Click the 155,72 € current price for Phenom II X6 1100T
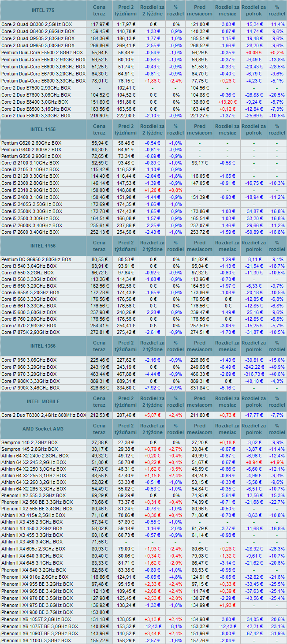This screenshot has height=644, width=287. [99, 640]
